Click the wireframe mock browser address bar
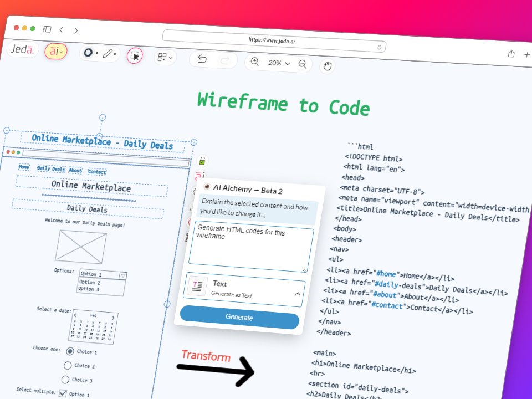 click(x=106, y=158)
